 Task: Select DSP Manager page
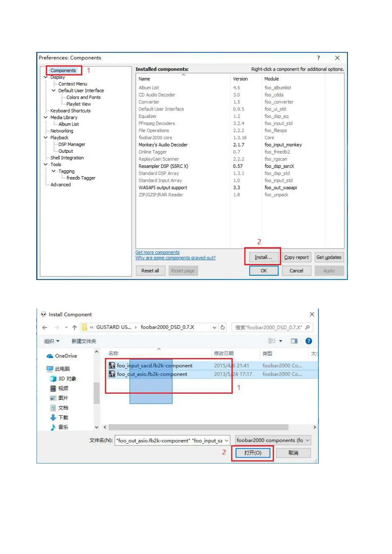72,144
